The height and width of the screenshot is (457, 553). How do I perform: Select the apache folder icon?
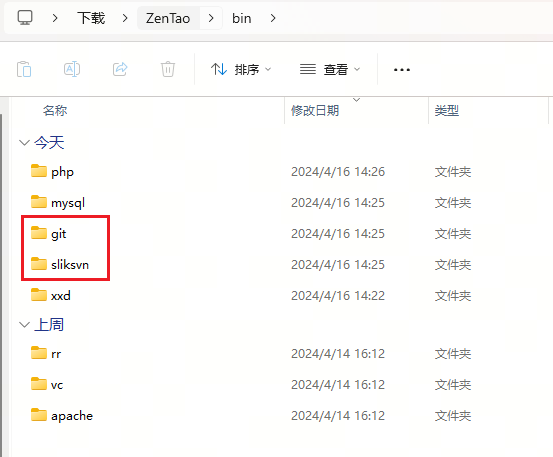[x=39, y=415]
